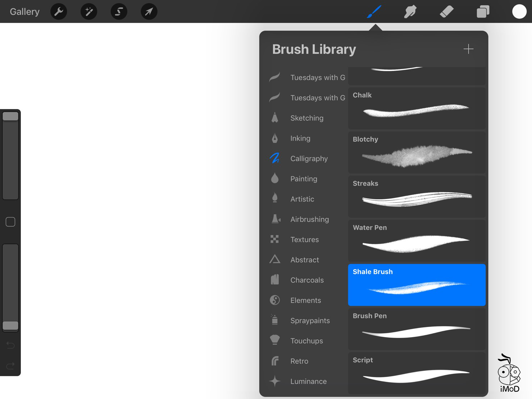Viewport: 532px width, 399px height.
Task: Open the Layers panel
Action: 483,12
